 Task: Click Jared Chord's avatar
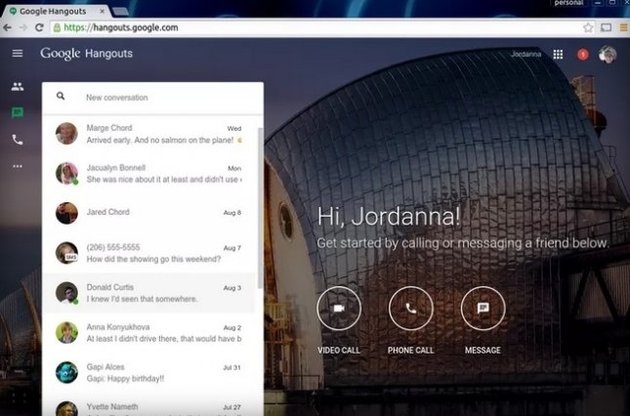pyautogui.click(x=67, y=213)
